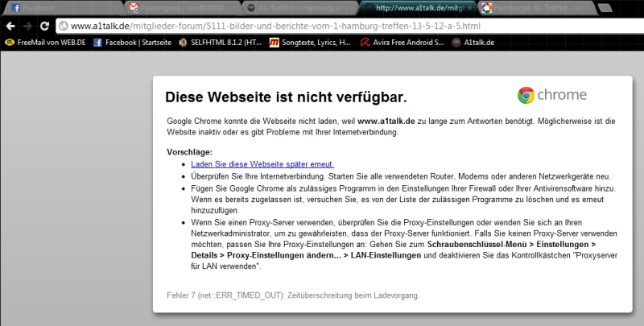
Task: Reload the page with the refresh icon
Action: click(x=45, y=26)
